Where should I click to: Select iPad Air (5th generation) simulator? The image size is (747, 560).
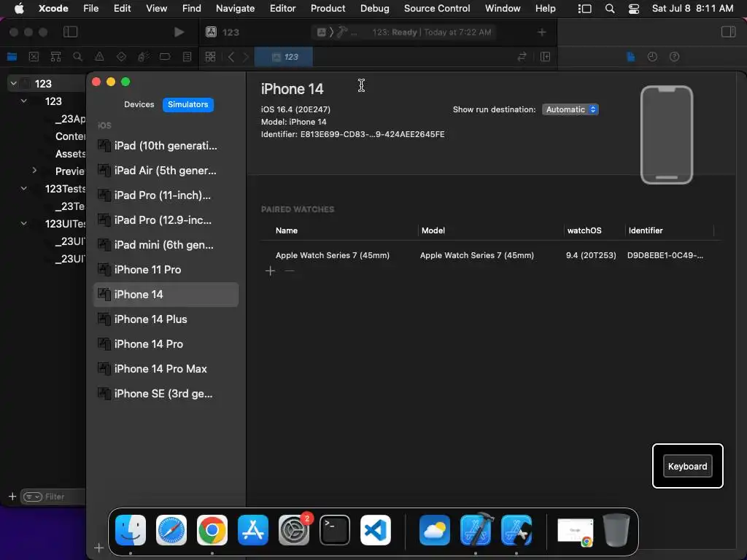166,171
